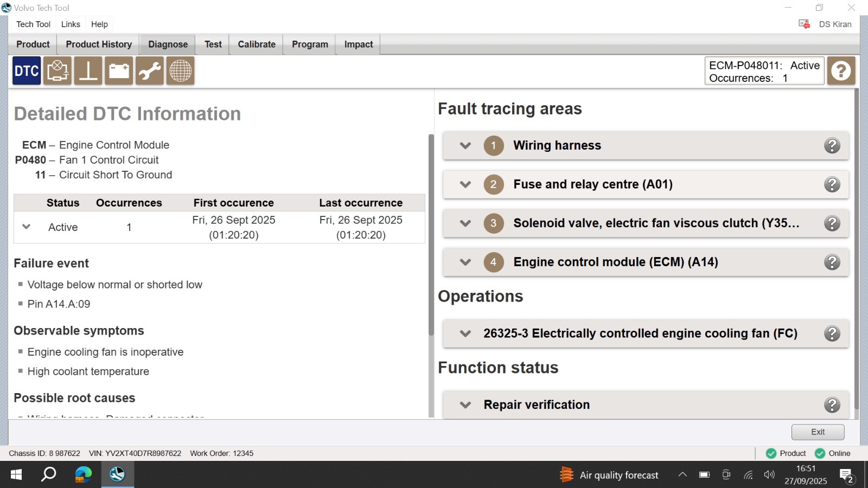The height and width of the screenshot is (488, 868).
Task: Click the inverted T icon in toolbar
Action: click(88, 71)
